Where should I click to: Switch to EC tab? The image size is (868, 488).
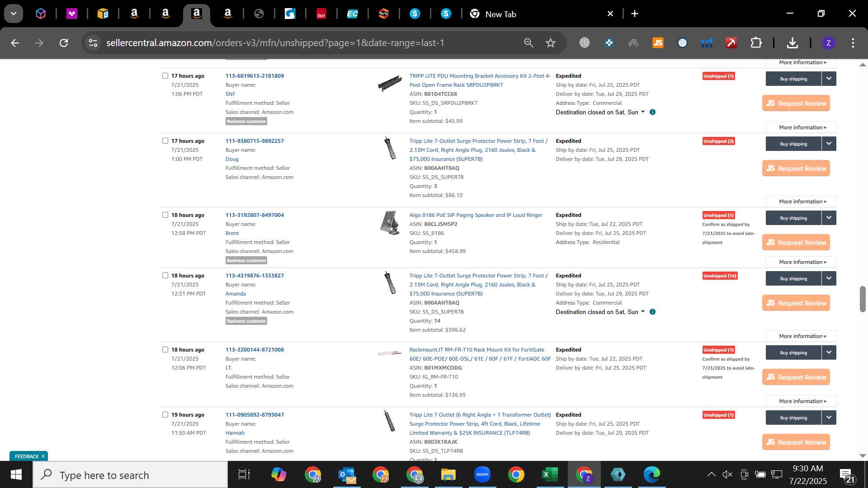353,14
